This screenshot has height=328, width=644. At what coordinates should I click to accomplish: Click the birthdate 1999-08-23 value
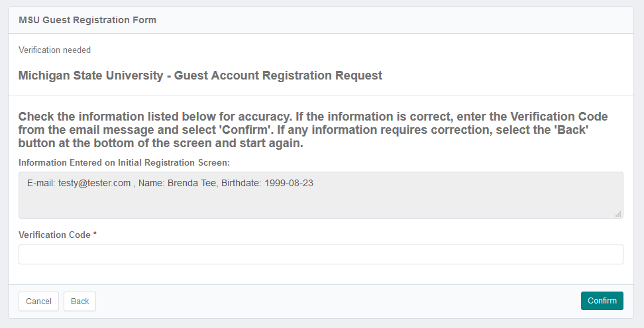[x=288, y=184]
